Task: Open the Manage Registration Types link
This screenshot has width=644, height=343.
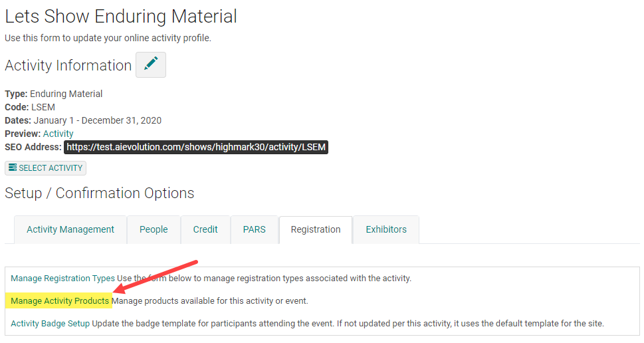Action: click(62, 279)
